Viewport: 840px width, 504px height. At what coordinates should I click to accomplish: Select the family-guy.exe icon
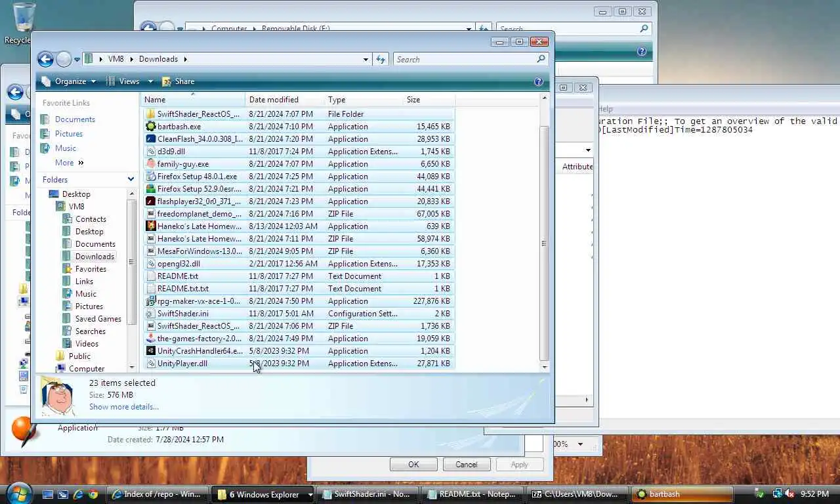point(151,164)
